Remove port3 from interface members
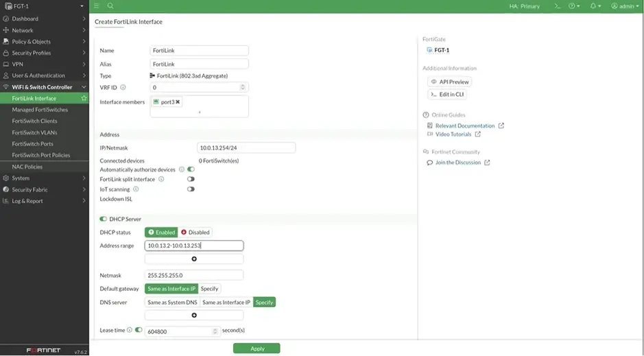Viewport: 644px width, 356px height. [178, 102]
